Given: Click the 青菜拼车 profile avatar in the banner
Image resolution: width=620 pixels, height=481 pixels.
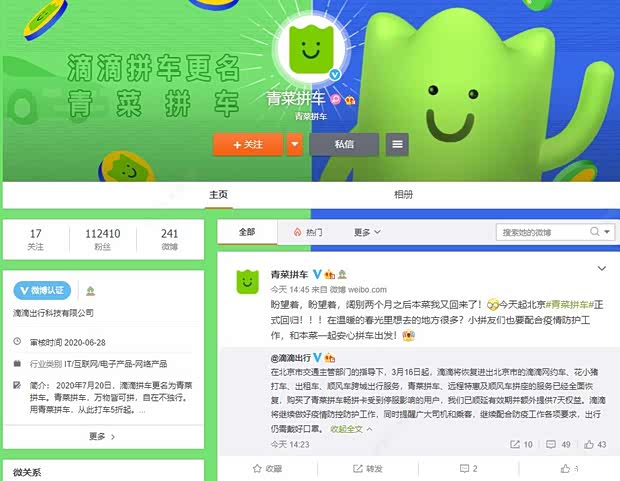Looking at the screenshot, I should [311, 49].
